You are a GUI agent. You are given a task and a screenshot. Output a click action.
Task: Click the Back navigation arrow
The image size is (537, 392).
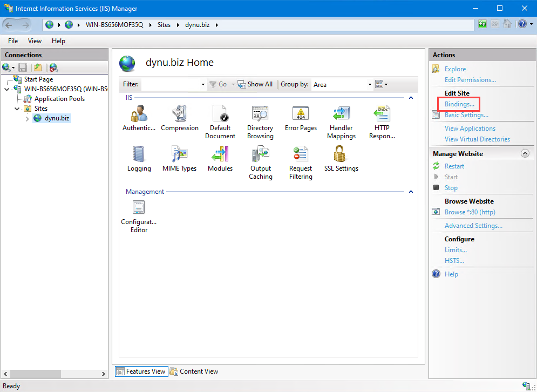point(9,25)
